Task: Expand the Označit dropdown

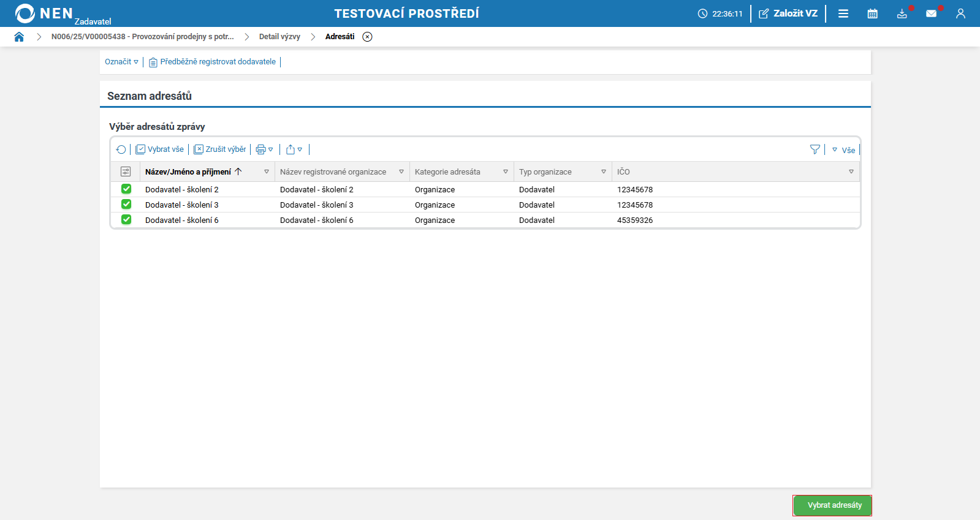Action: pyautogui.click(x=121, y=62)
